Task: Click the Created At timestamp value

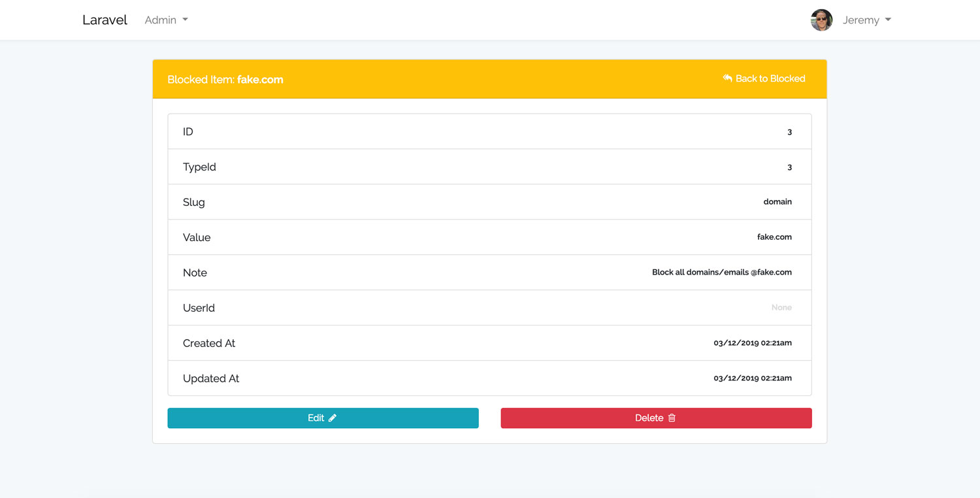Action: pos(753,343)
